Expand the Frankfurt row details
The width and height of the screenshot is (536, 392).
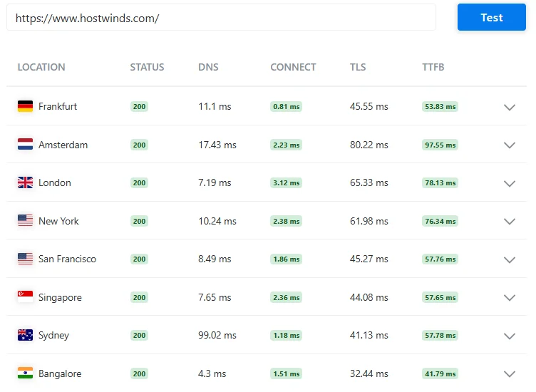point(510,107)
